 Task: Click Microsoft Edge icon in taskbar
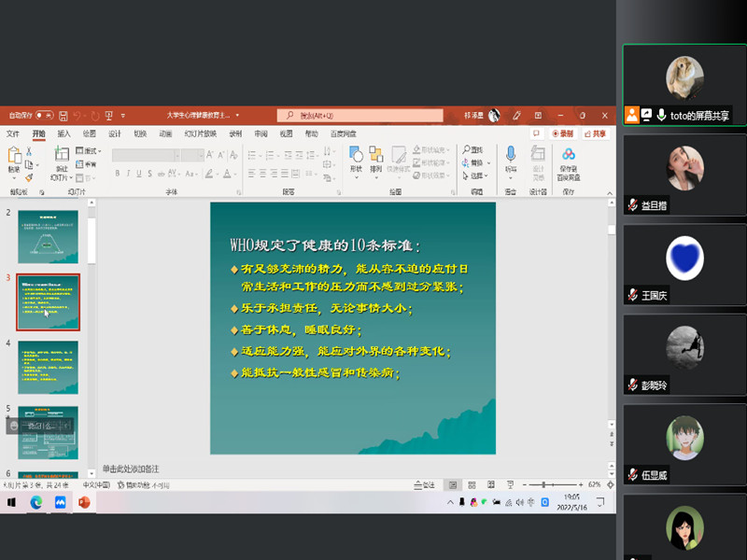pos(36,502)
